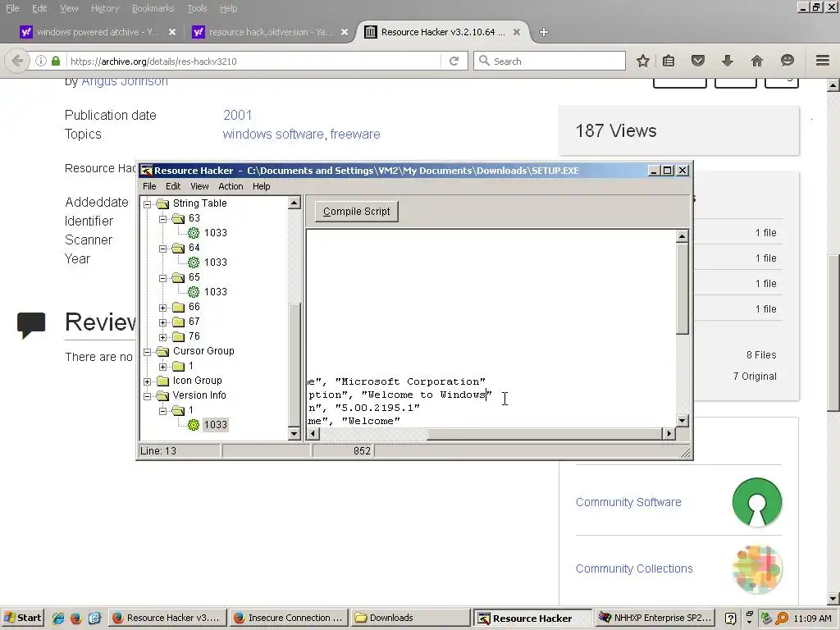The image size is (840, 630).
Task: Collapse the String Table node
Action: pyautogui.click(x=148, y=203)
